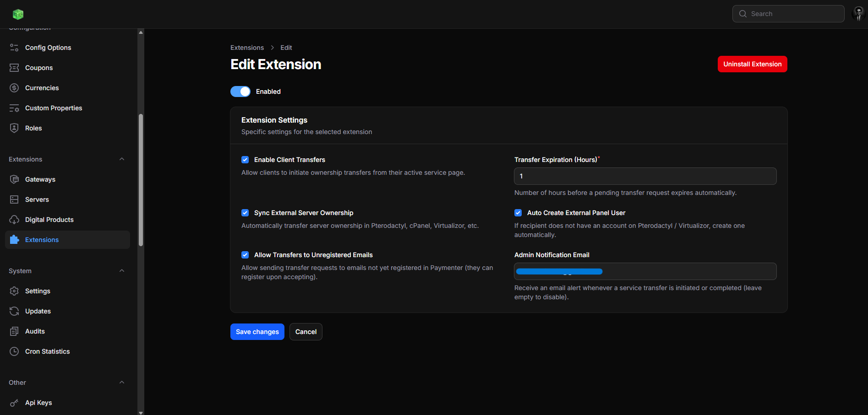Viewport: 868px width, 415px height.
Task: Click the Edit breadcrumb text
Action: 286,48
